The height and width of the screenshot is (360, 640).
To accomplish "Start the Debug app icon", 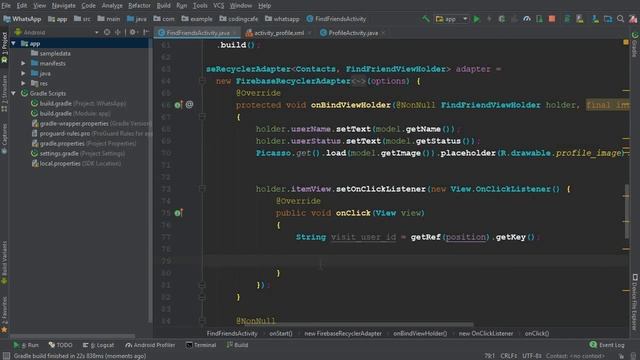I will (502, 19).
